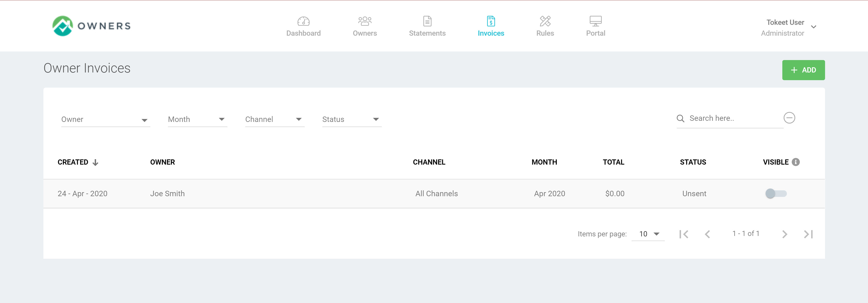Open the Channel filter dropdown

pos(275,119)
